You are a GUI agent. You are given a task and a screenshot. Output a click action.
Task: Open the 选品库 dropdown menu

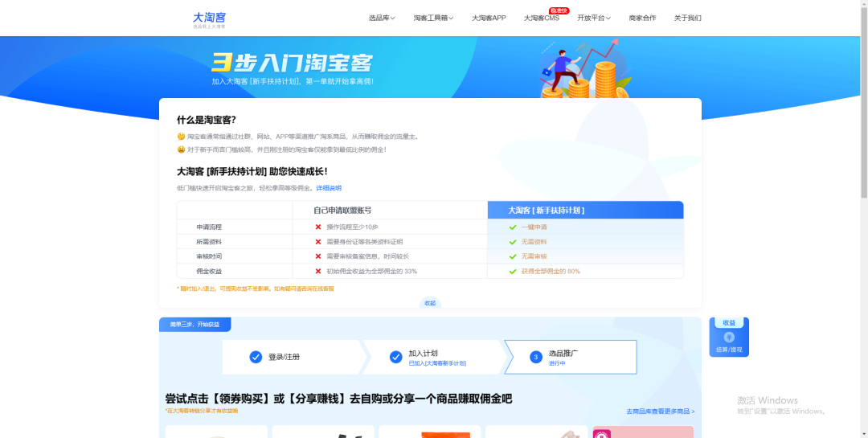(382, 18)
